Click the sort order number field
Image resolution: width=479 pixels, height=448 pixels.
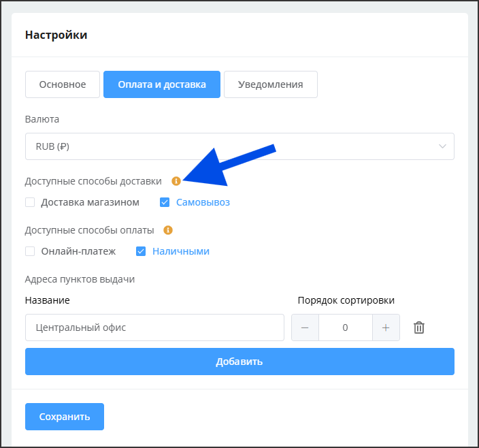tap(345, 327)
